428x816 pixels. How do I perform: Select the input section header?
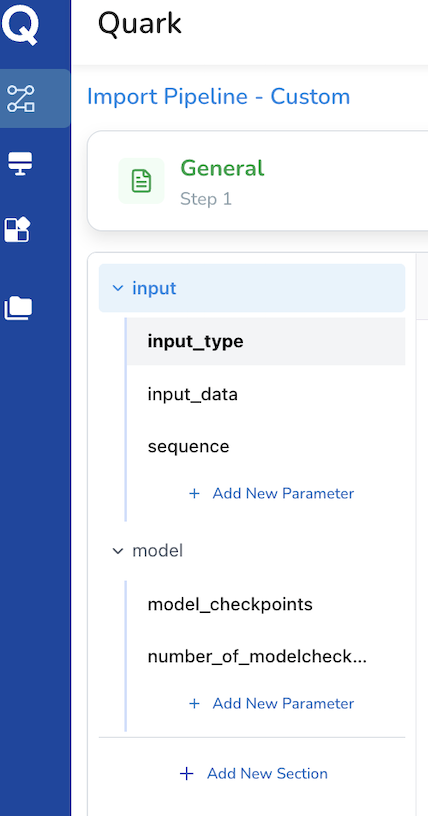coord(252,288)
